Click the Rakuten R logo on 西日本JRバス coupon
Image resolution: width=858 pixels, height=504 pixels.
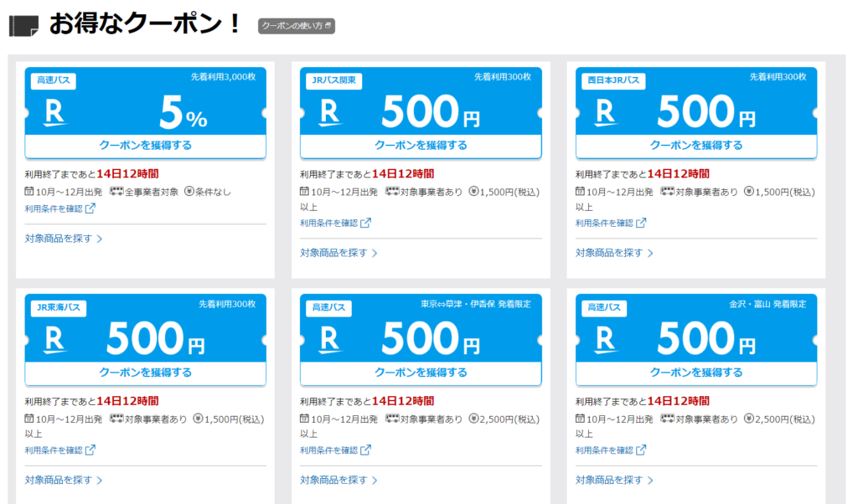605,113
